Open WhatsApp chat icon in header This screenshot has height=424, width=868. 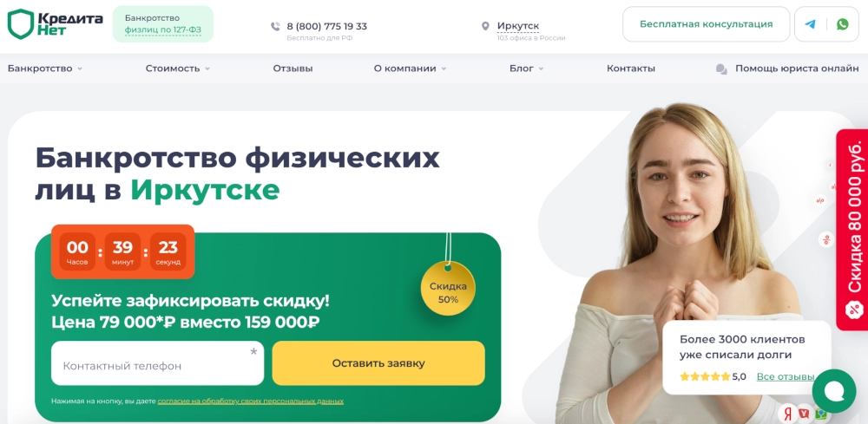pos(842,24)
